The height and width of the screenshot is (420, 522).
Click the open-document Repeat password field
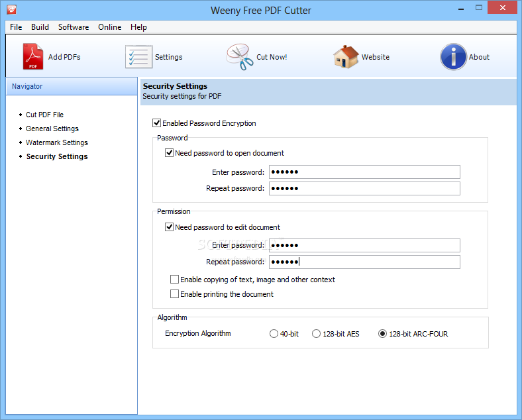(x=364, y=188)
